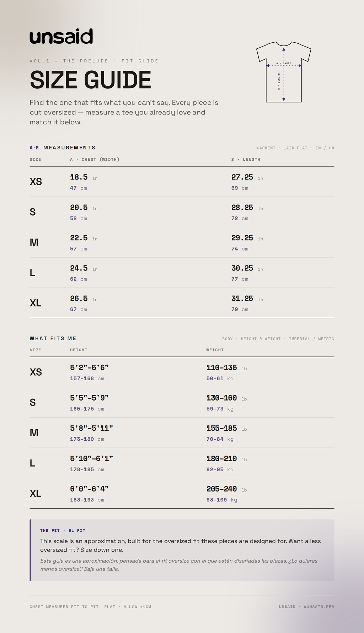Click the A·B MEASUREMENTS section header
364x633 pixels.
(x=63, y=147)
